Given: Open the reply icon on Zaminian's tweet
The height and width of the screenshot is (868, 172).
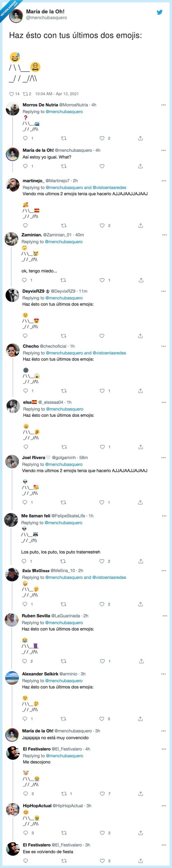Looking at the screenshot, I should (x=23, y=279).
